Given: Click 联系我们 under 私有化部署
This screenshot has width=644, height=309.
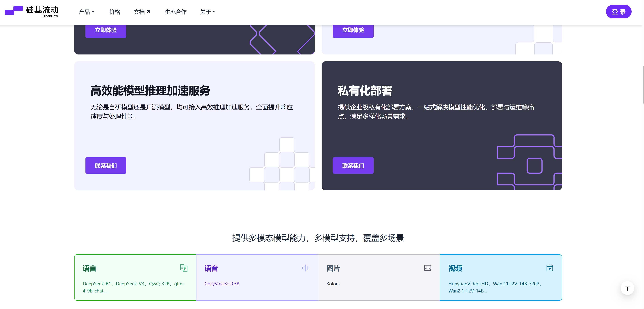Looking at the screenshot, I should [x=353, y=165].
